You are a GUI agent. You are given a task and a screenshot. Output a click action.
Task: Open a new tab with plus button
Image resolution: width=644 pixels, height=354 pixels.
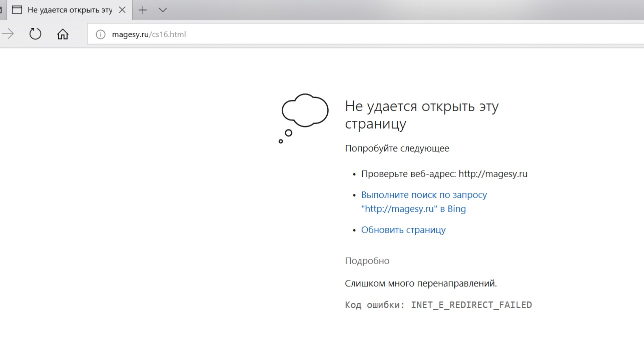click(143, 9)
